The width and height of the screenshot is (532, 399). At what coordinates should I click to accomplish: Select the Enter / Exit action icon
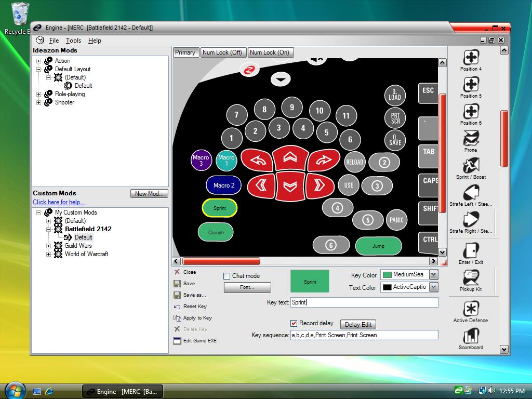[x=471, y=251]
